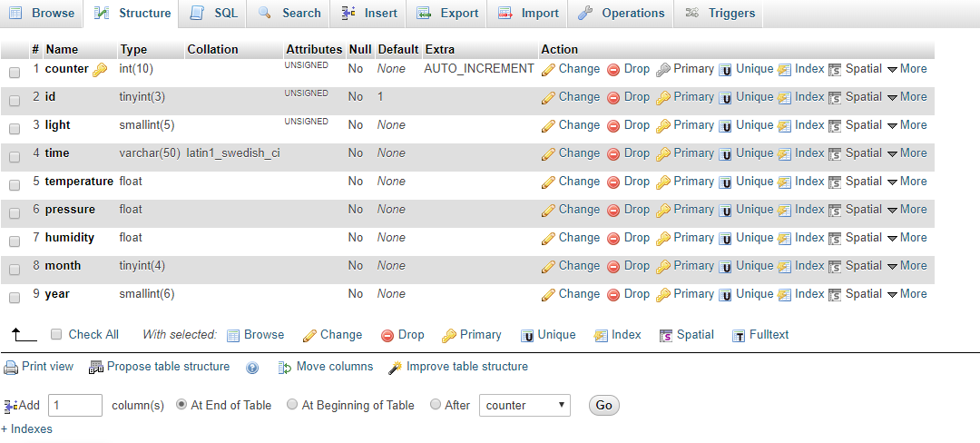Click the Primary key icon for temperature

(663, 182)
